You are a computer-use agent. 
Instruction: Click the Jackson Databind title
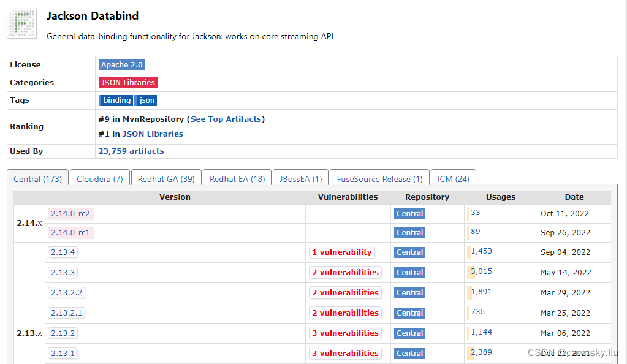pos(93,16)
